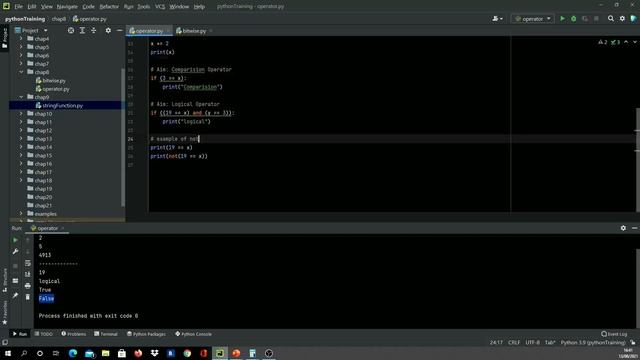Rerun operator from the Run panel
Viewport: 640px width, 360px height.
[15, 240]
